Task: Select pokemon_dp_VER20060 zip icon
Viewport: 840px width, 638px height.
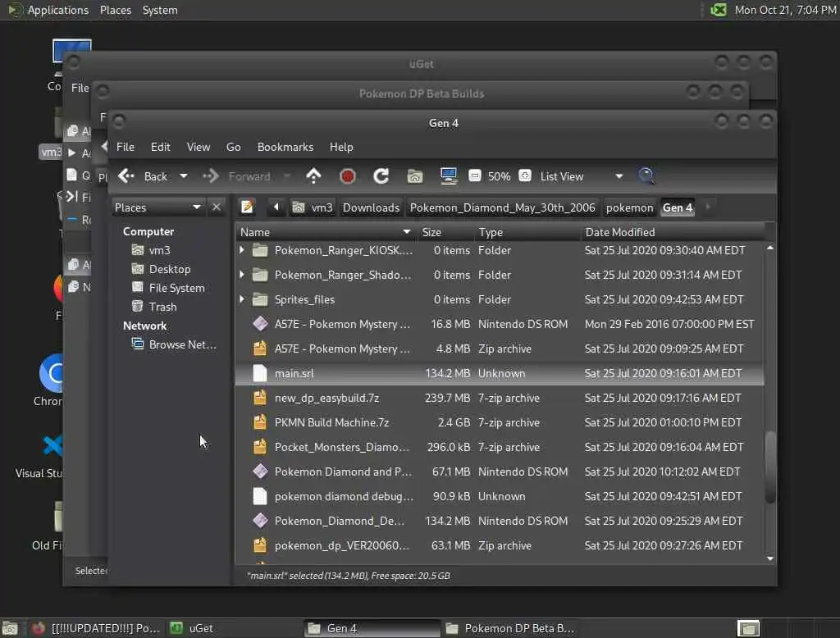Action: (260, 545)
